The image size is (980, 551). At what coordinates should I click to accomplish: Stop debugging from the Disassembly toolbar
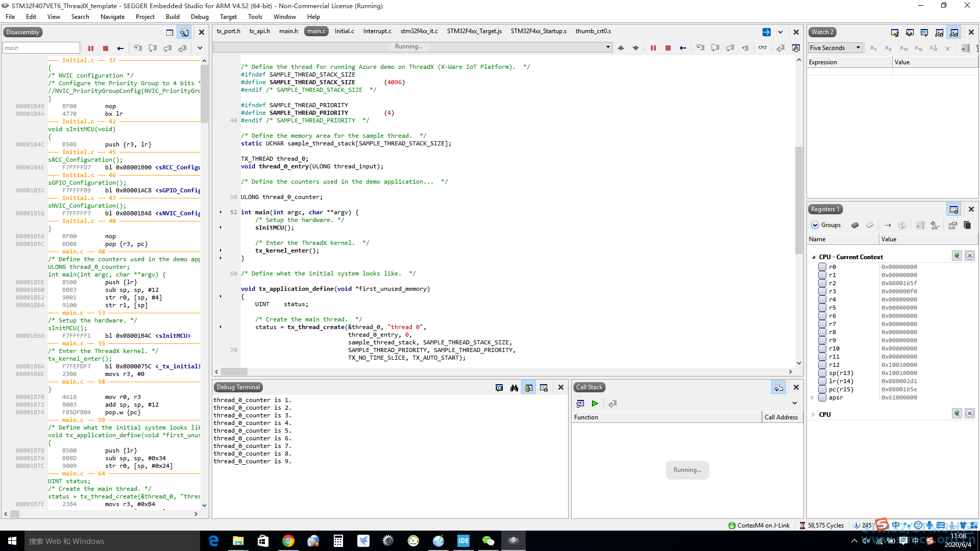coord(106,48)
